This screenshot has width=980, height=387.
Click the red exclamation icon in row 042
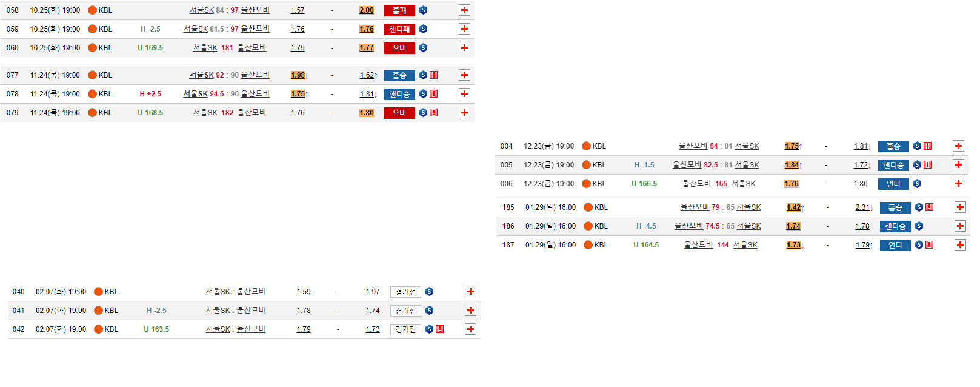[x=439, y=329]
